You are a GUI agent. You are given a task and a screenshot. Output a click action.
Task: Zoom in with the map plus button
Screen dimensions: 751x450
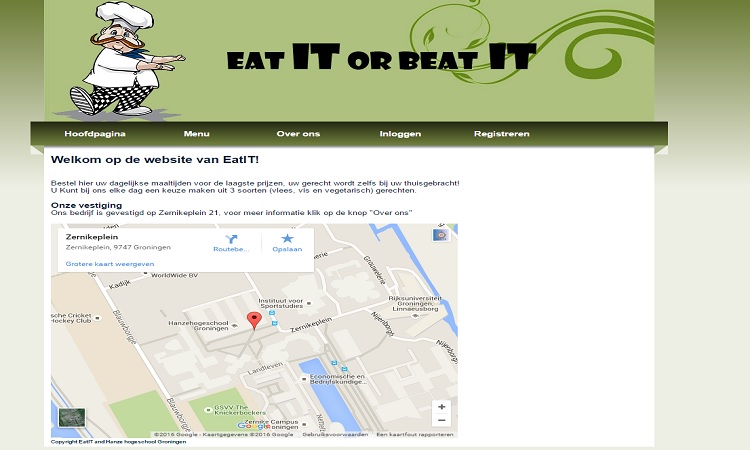tap(442, 406)
